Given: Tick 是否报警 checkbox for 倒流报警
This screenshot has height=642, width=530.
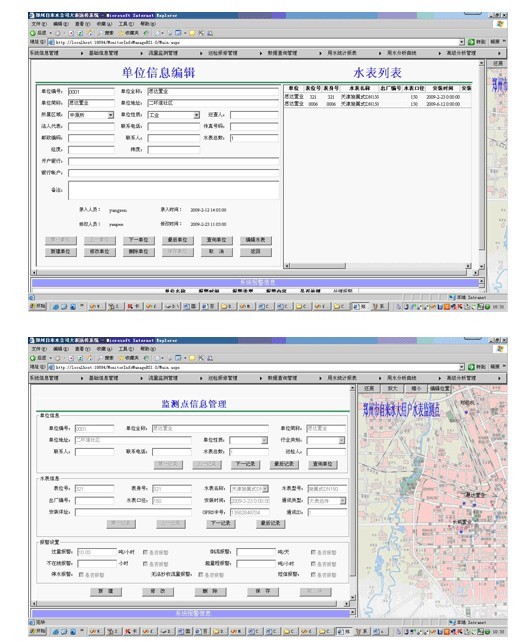Looking at the screenshot, I should [x=313, y=552].
